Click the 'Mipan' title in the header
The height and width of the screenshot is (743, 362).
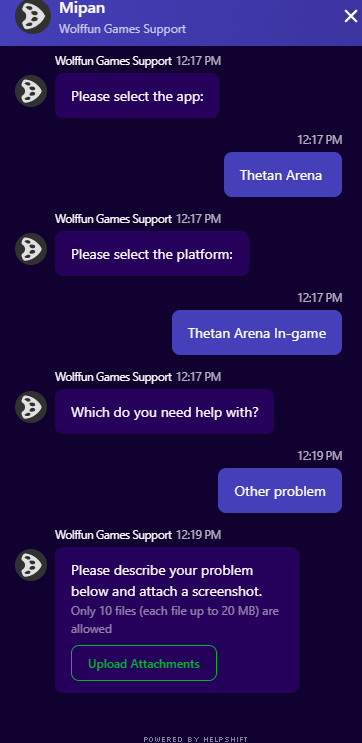(x=82, y=8)
